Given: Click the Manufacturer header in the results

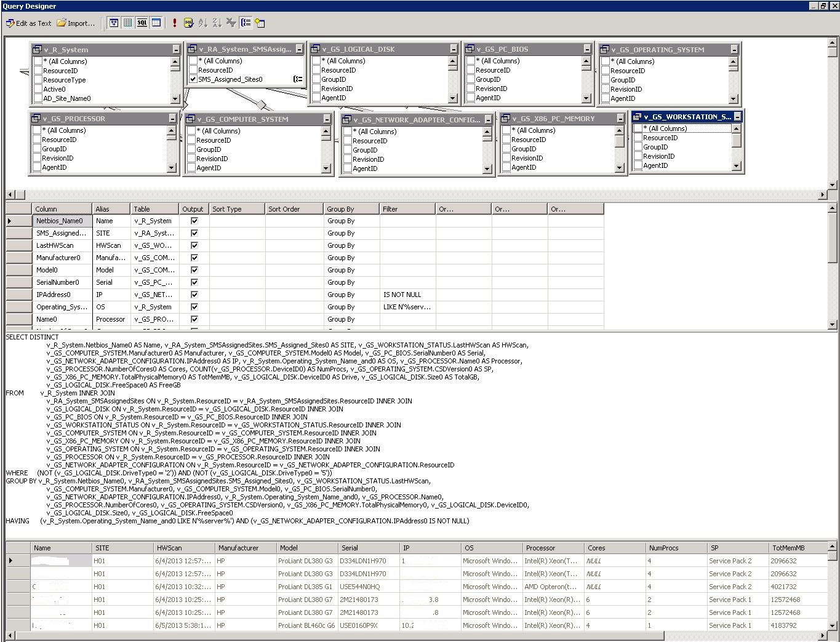Looking at the screenshot, I should 246,548.
